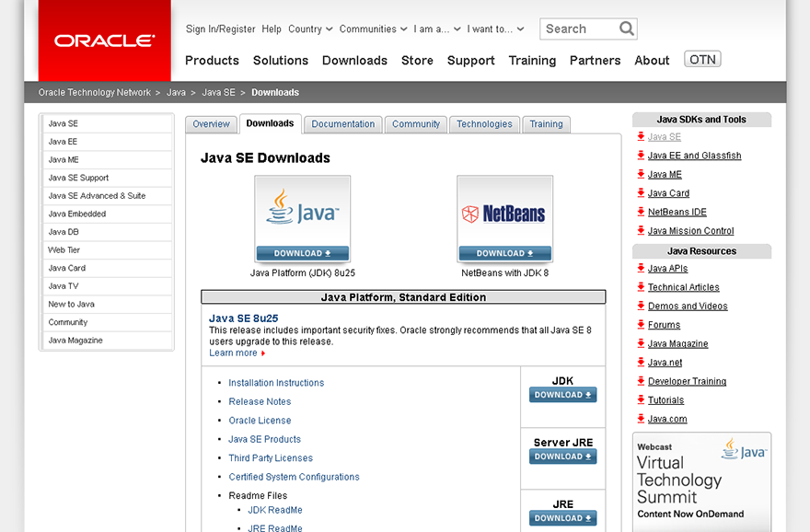Open the 'I want to...' dropdown
Viewport: 810px width, 532px height.
pyautogui.click(x=495, y=29)
